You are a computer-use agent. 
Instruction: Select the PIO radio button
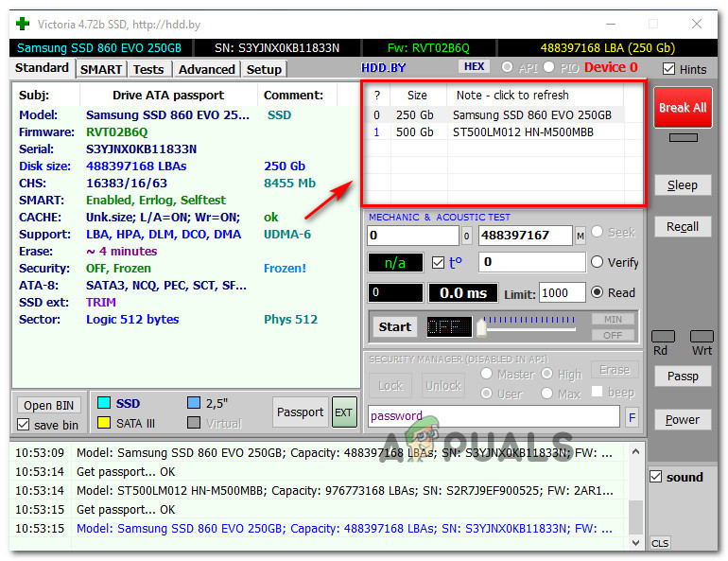coord(548,67)
